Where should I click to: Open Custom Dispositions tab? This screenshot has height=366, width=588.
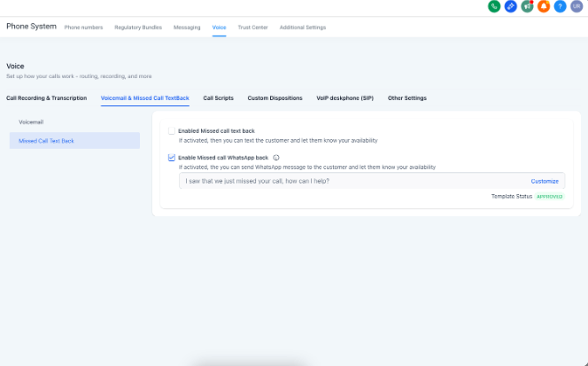click(275, 98)
